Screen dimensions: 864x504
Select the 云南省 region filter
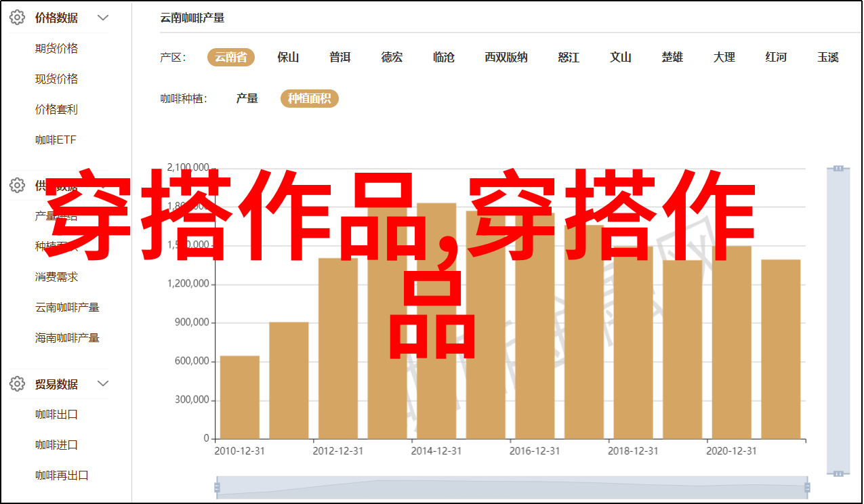(x=230, y=58)
